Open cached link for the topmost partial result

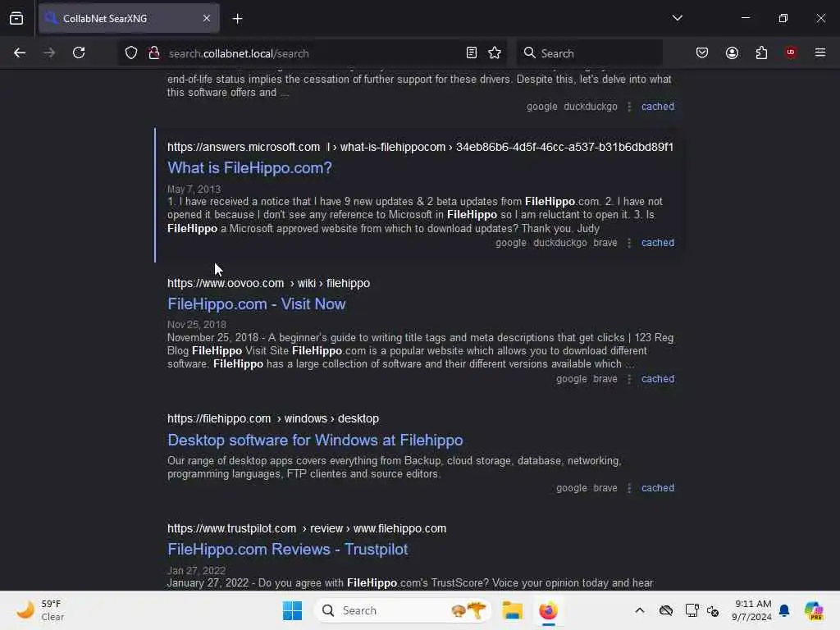pos(658,107)
